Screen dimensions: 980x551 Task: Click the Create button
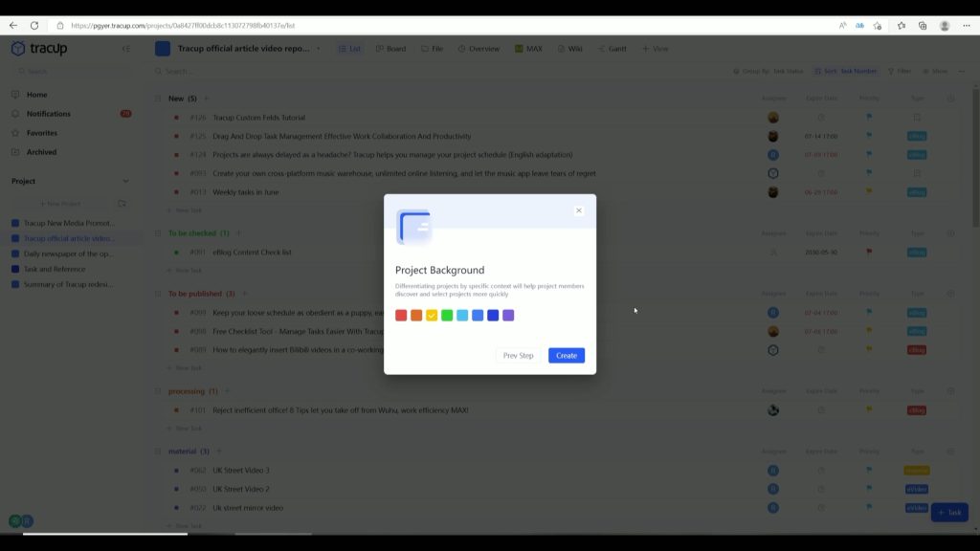pyautogui.click(x=566, y=356)
